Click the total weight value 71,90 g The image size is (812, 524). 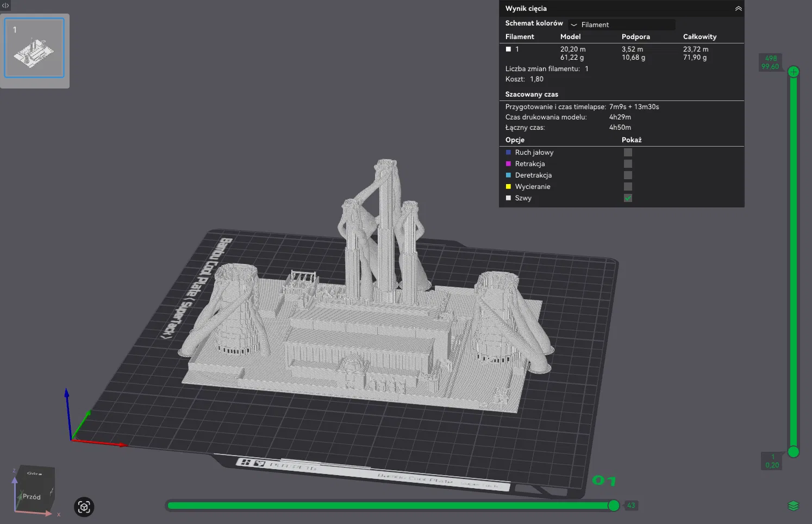click(695, 58)
